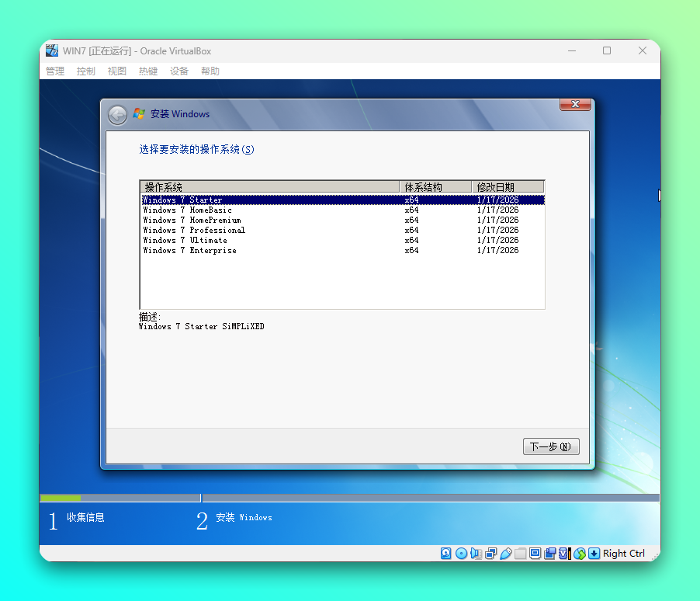Open the 管理 (Machine) menu
This screenshot has height=601, width=700.
[x=54, y=71]
